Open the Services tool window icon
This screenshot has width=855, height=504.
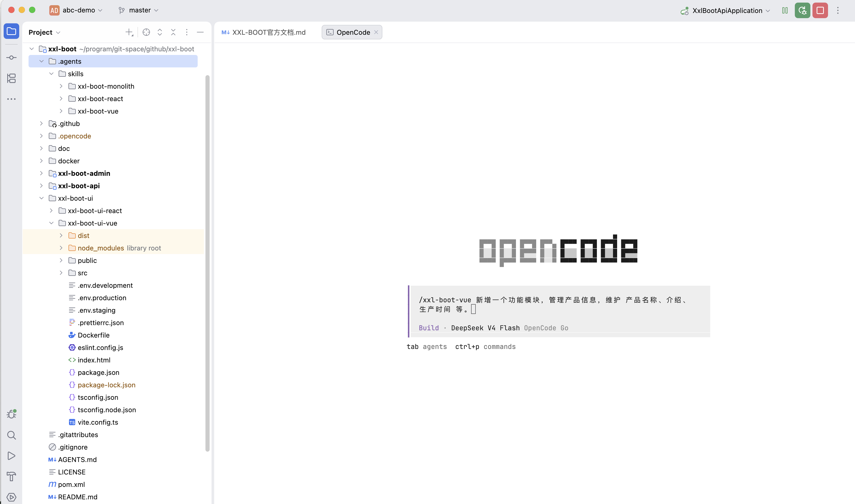pos(11,497)
